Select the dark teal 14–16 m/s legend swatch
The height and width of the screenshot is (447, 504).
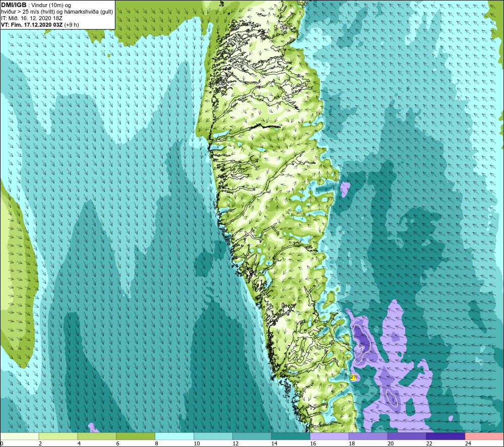[x=291, y=436]
